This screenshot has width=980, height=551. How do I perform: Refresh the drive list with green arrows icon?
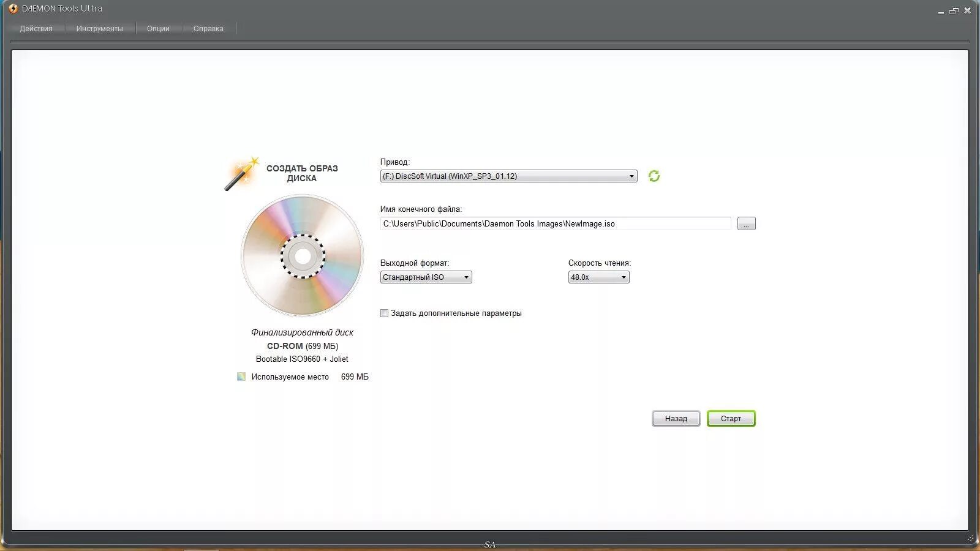[654, 176]
